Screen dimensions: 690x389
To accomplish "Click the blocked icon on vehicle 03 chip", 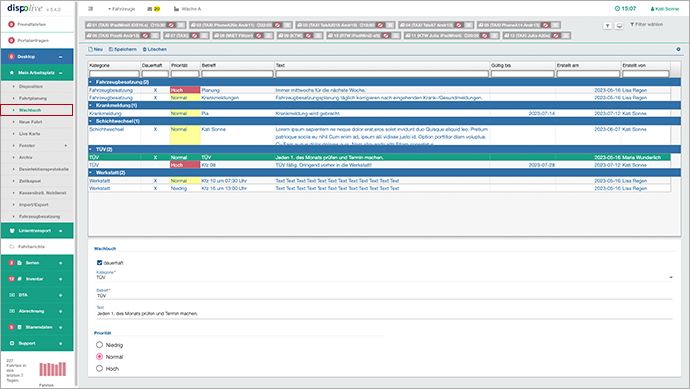I will point(380,25).
